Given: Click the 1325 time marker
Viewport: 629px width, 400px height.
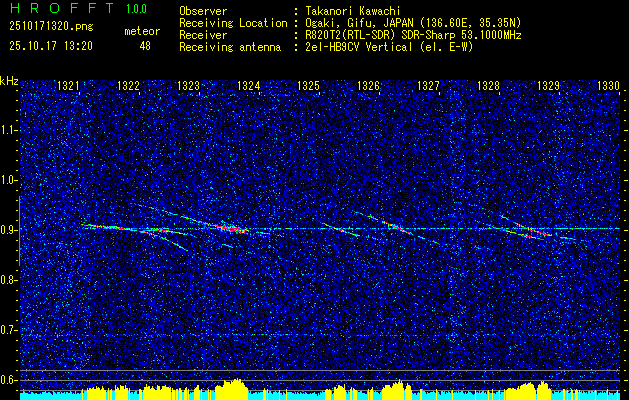Looking at the screenshot, I should 308,85.
